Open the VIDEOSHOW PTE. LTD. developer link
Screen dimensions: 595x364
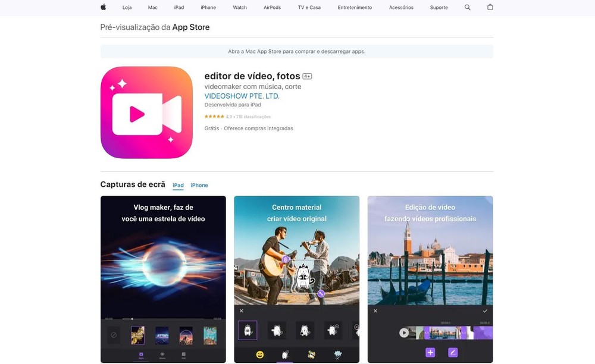point(242,96)
